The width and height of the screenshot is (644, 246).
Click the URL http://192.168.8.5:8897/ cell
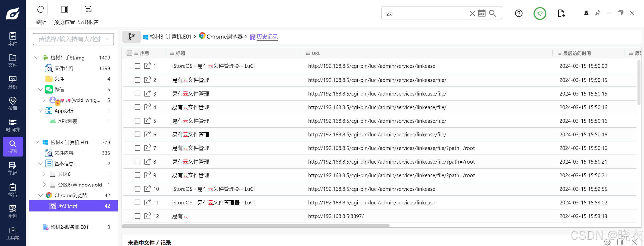coord(336,216)
